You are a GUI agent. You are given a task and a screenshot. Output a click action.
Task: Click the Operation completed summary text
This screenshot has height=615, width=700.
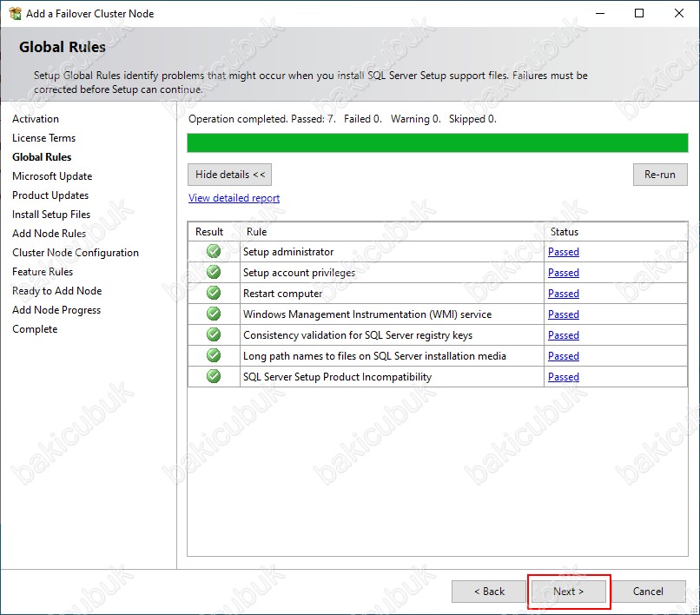(x=342, y=119)
